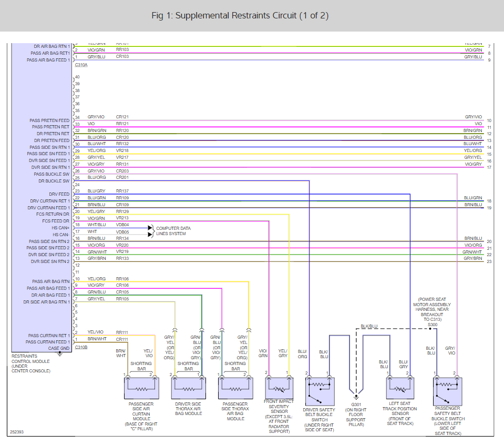
Task: Click the HS CAN- arrow connector
Action: [150, 235]
